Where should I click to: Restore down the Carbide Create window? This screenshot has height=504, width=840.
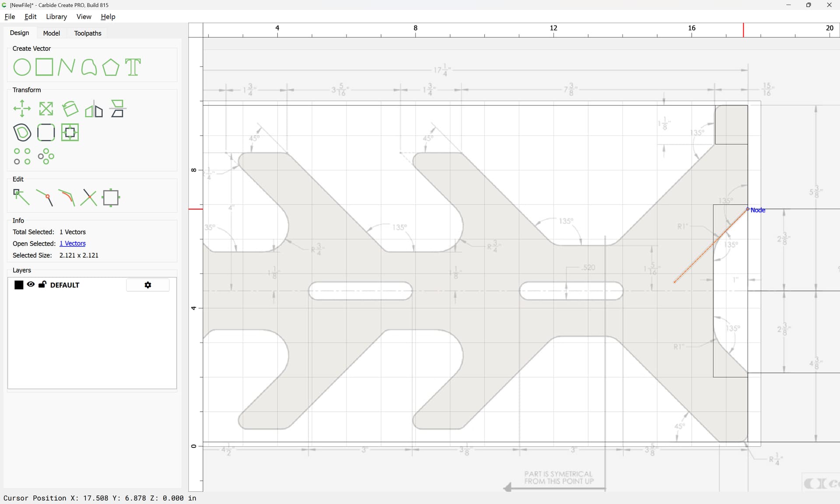click(808, 5)
